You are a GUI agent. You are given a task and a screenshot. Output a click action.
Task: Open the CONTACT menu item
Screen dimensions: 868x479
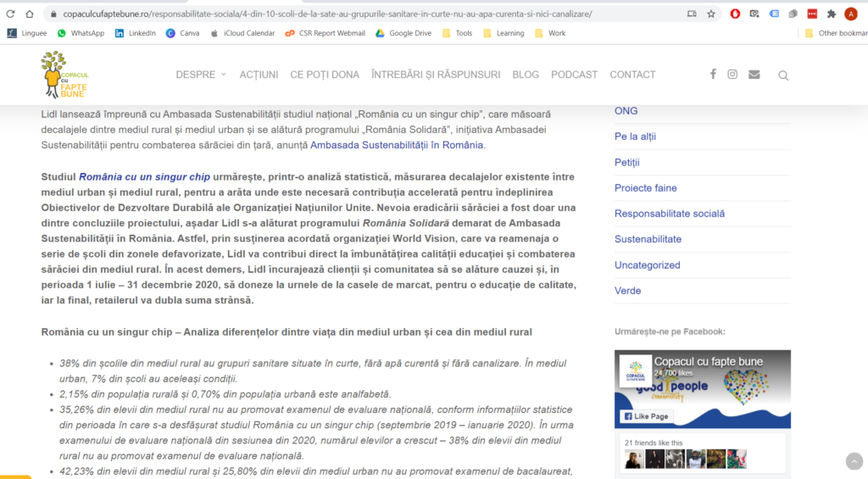pyautogui.click(x=632, y=75)
